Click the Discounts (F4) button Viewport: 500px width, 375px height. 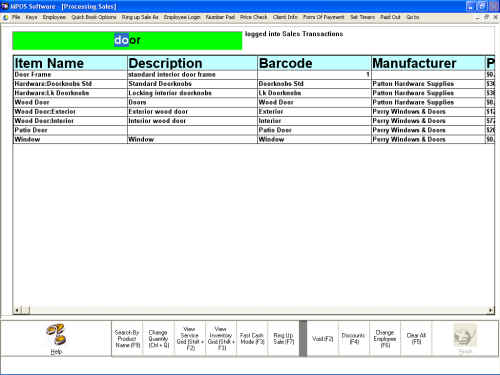pos(354,339)
